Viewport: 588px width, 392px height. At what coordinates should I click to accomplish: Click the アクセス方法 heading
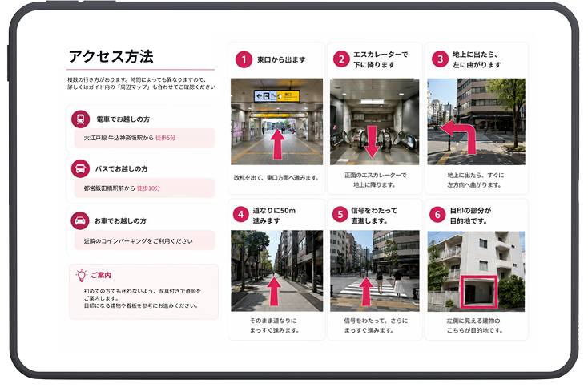111,56
